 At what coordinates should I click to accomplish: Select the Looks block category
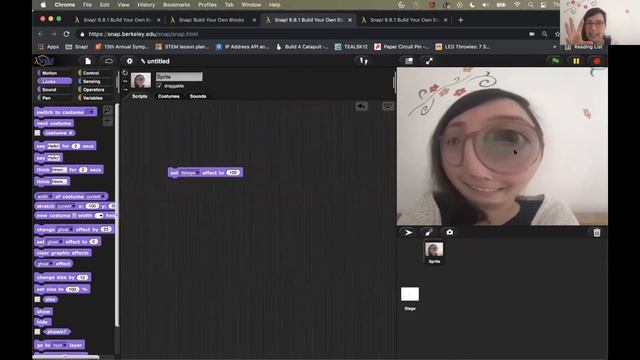(54, 81)
